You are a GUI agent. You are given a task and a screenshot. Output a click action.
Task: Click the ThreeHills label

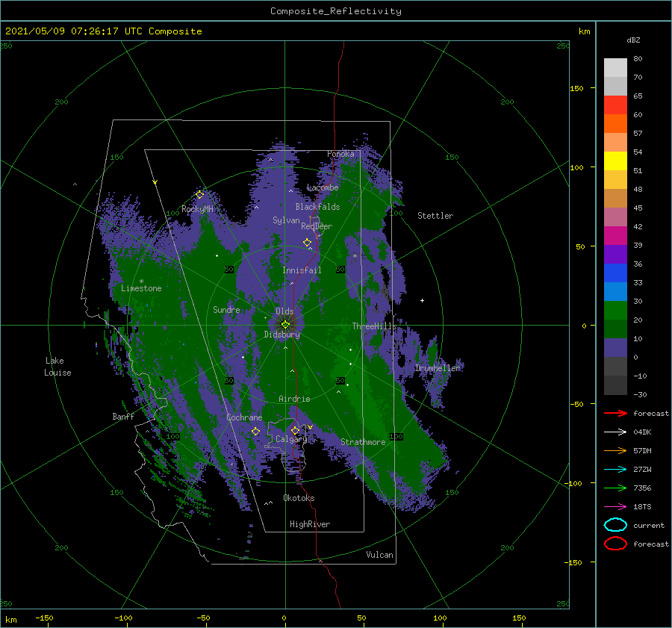click(374, 326)
